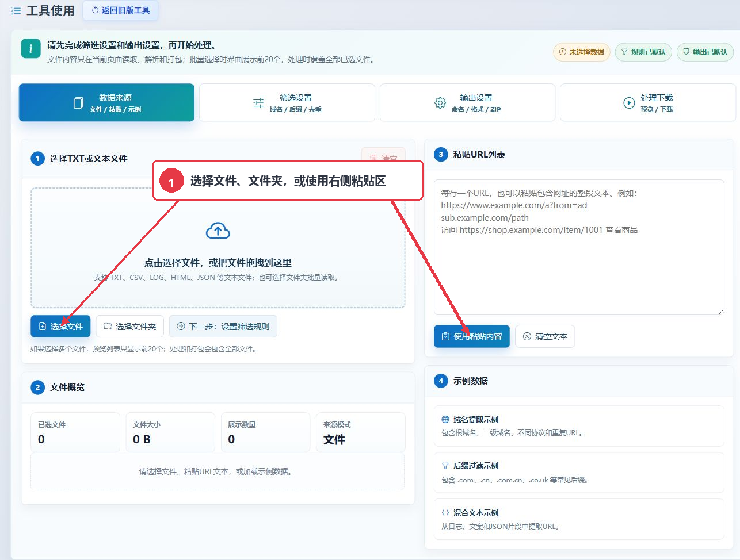Click 下一步：设置筛选规则 button
This screenshot has width=740, height=560.
pyautogui.click(x=223, y=326)
